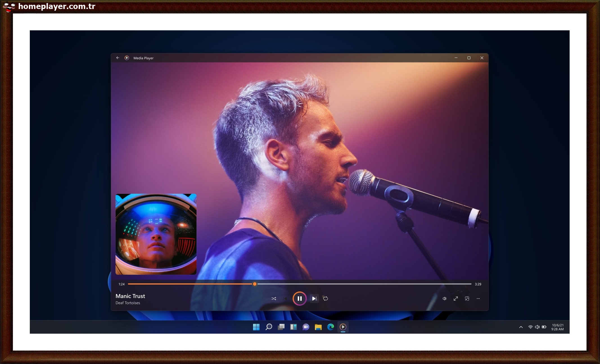Image resolution: width=600 pixels, height=364 pixels.
Task: Open the volume control
Action: [445, 299]
